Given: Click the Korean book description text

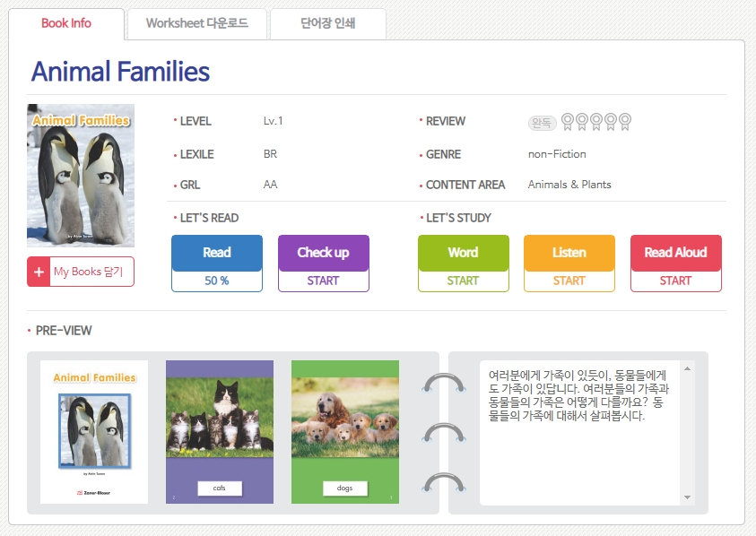Looking at the screenshot, I should tap(578, 395).
